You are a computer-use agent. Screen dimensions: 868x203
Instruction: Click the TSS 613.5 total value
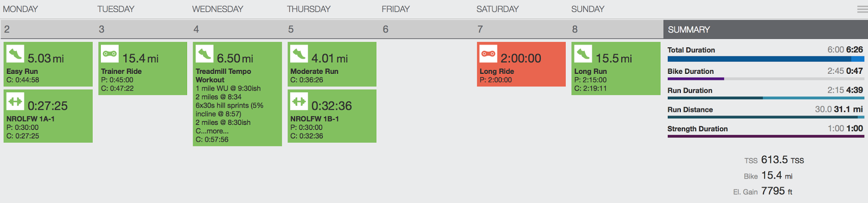pos(774,160)
